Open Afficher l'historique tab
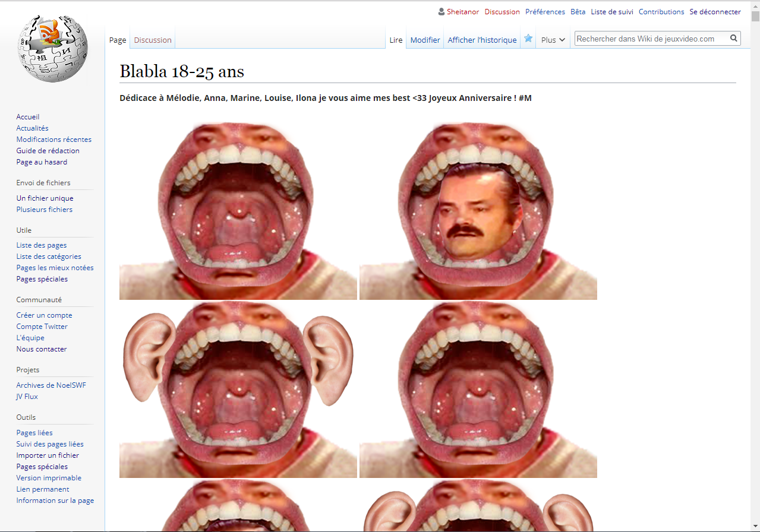The width and height of the screenshot is (760, 532). 482,40
